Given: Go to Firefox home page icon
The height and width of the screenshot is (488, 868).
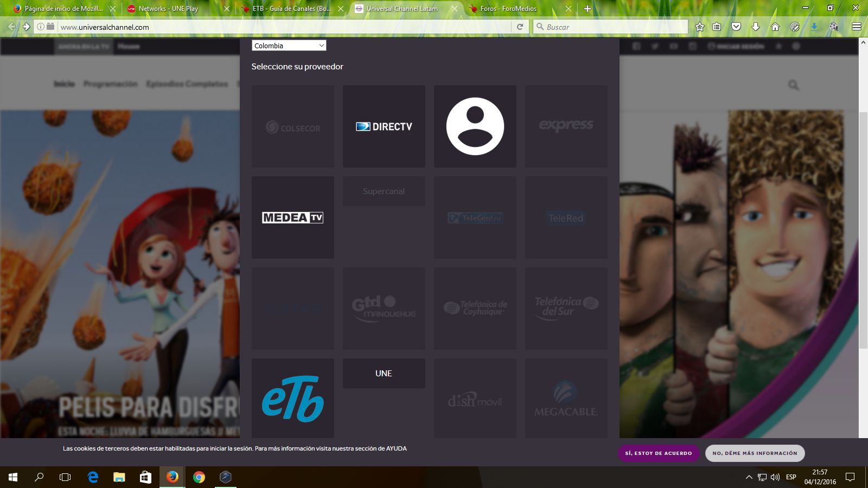Looking at the screenshot, I should (x=775, y=27).
